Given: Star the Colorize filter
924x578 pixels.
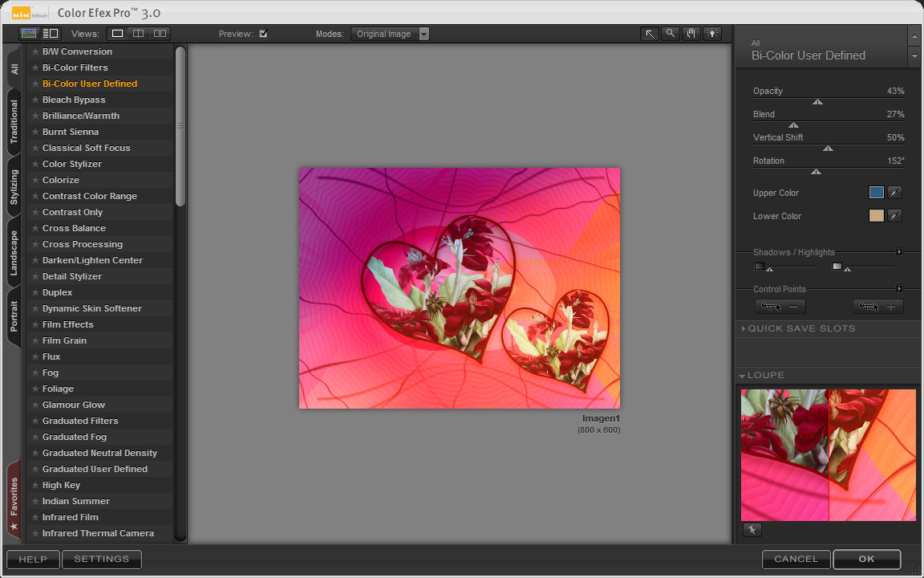Looking at the screenshot, I should [35, 180].
